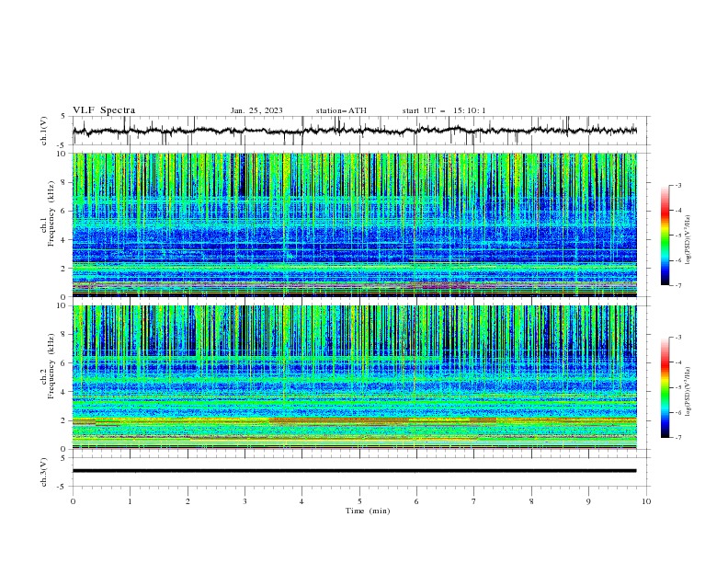The image size is (728, 563).
Task: Click the 'start UT = 15:10:1' header text
Action: click(444, 110)
